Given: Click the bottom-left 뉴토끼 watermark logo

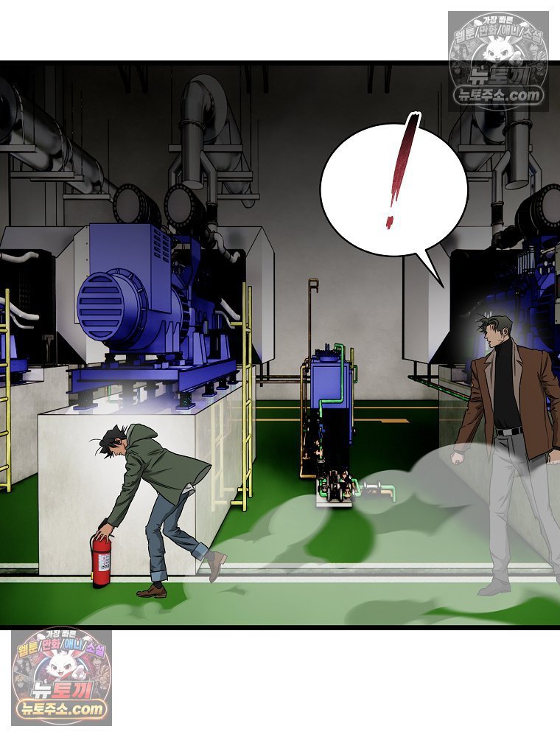Looking at the screenshot, I should (x=62, y=677).
